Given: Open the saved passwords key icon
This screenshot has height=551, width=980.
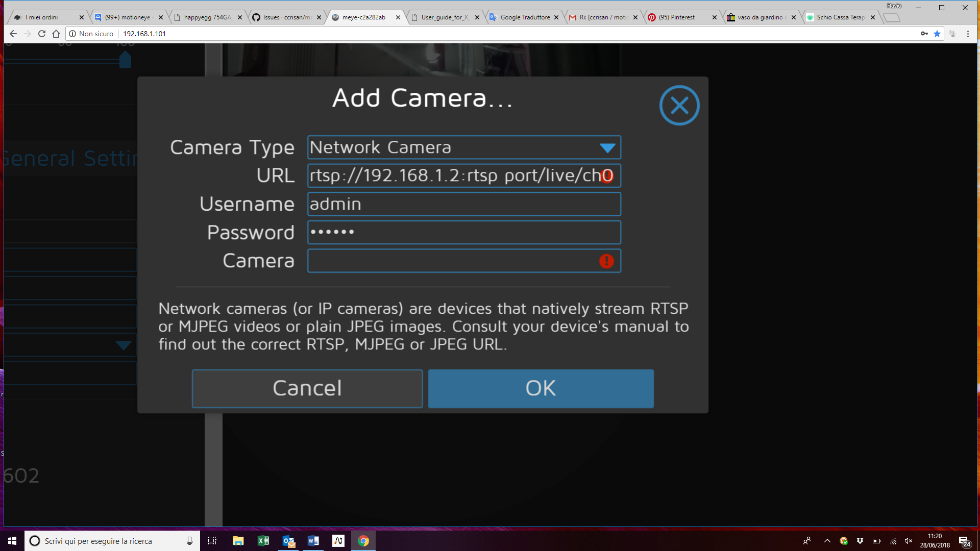Looking at the screenshot, I should point(924,34).
